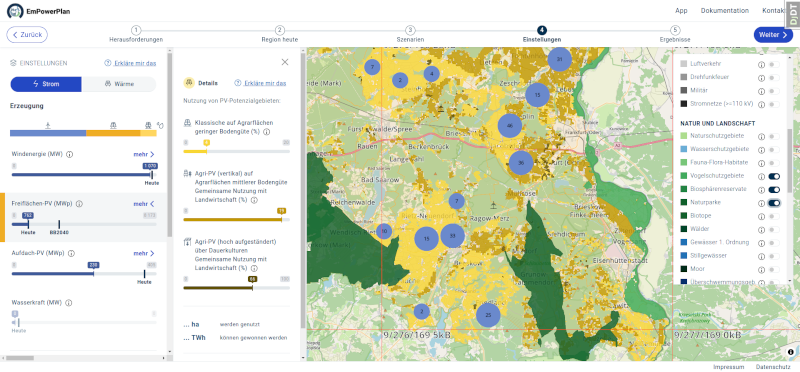Show info for Wasserschutzgebiete layer
The image size is (800, 372).
pos(761,150)
